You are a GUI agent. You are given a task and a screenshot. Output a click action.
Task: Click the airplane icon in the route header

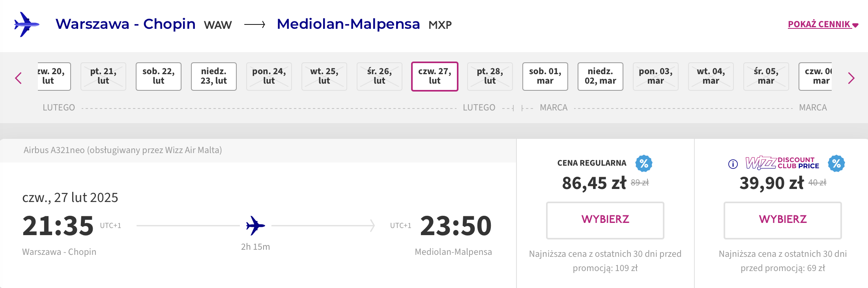(x=26, y=24)
